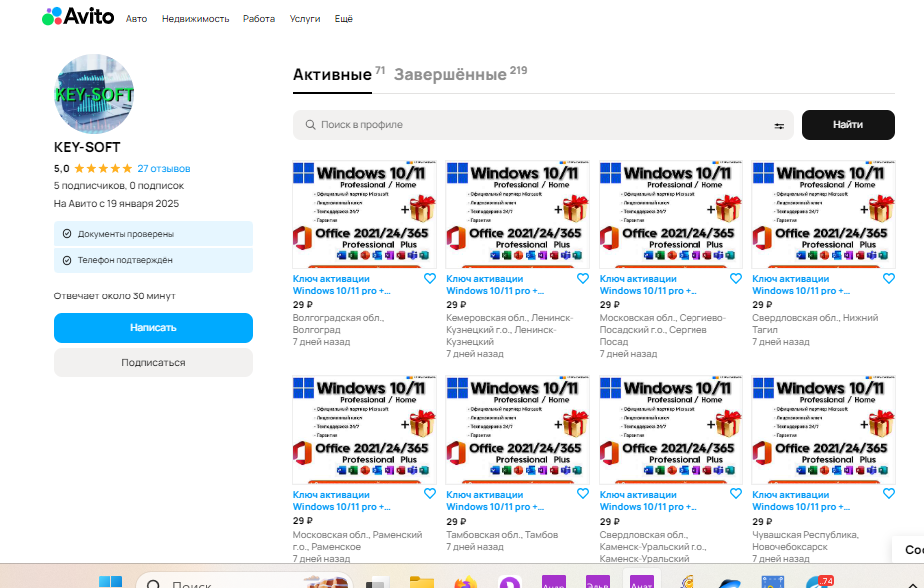The height and width of the screenshot is (588, 924).
Task: Open the Новочебоксарск listing thumbnail image
Action: (824, 429)
